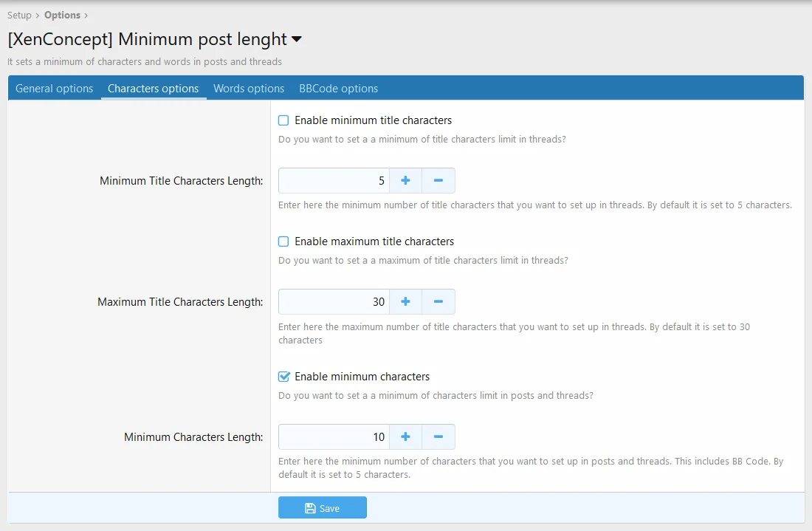Expand the Minimum post lenght title dropdown arrow
812x531 pixels.
pos(297,39)
